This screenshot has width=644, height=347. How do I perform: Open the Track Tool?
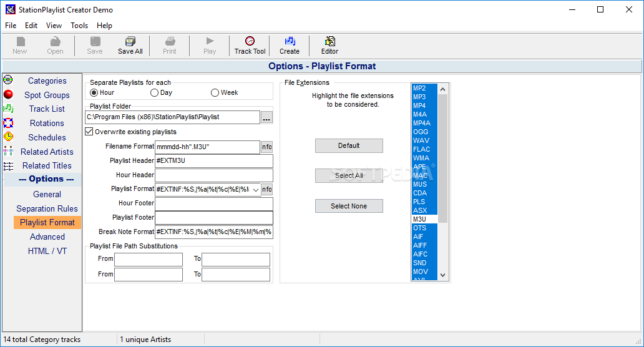[x=250, y=45]
